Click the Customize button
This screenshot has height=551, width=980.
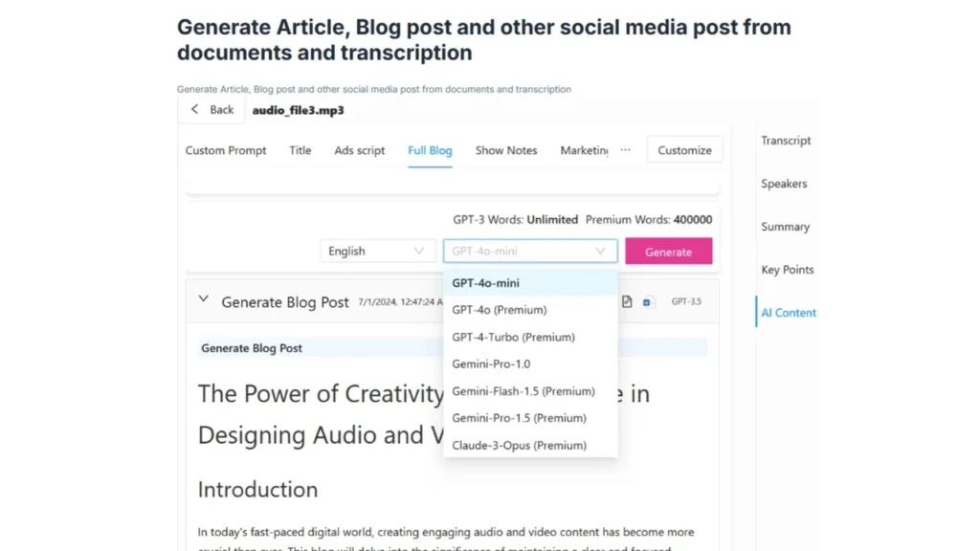pyautogui.click(x=684, y=150)
